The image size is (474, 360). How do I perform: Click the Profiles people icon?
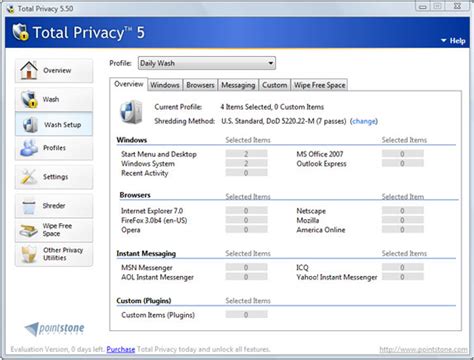tap(29, 148)
